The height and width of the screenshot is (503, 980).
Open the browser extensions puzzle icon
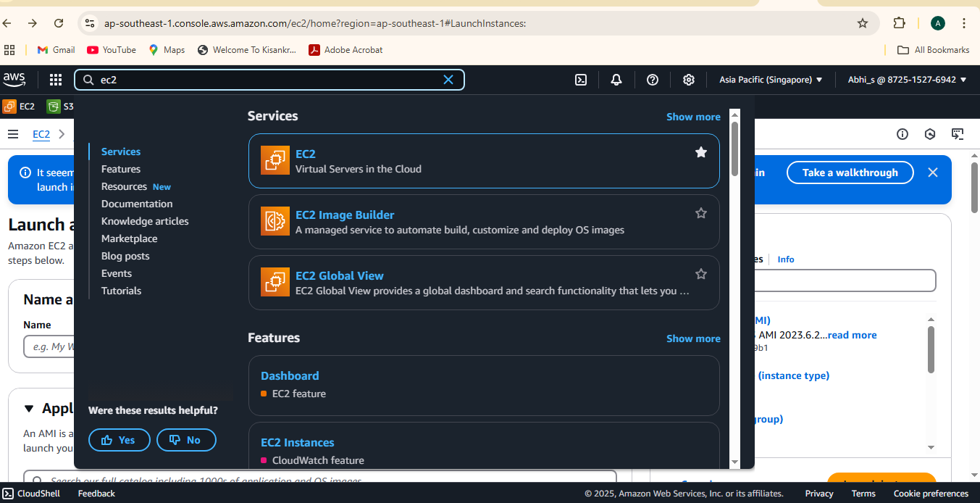tap(900, 23)
